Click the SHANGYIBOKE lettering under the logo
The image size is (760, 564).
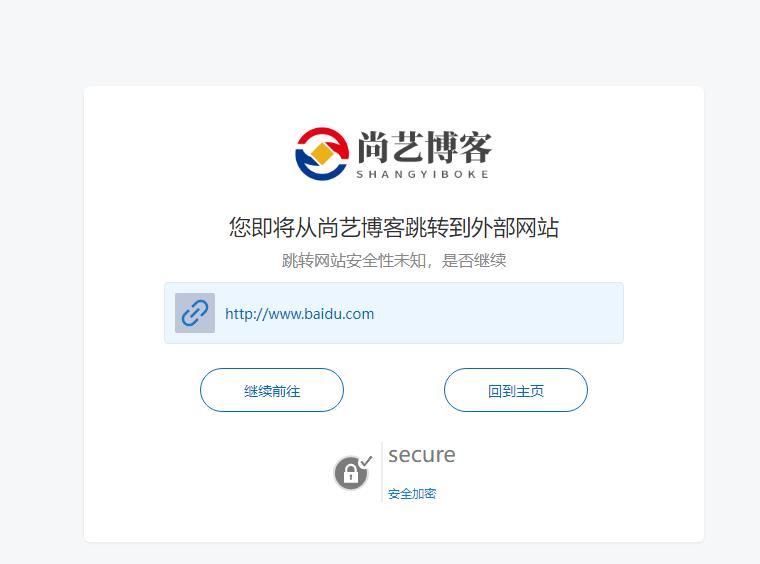(x=423, y=174)
